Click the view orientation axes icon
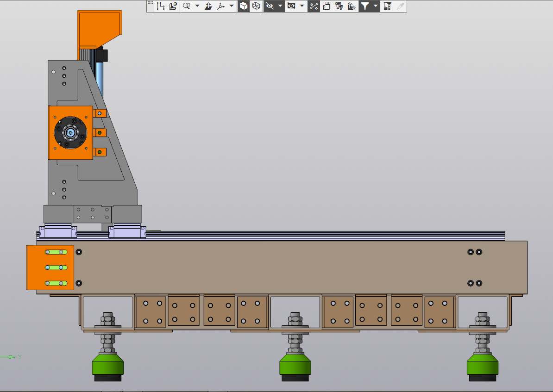The height and width of the screenshot is (392, 553). (221, 6)
